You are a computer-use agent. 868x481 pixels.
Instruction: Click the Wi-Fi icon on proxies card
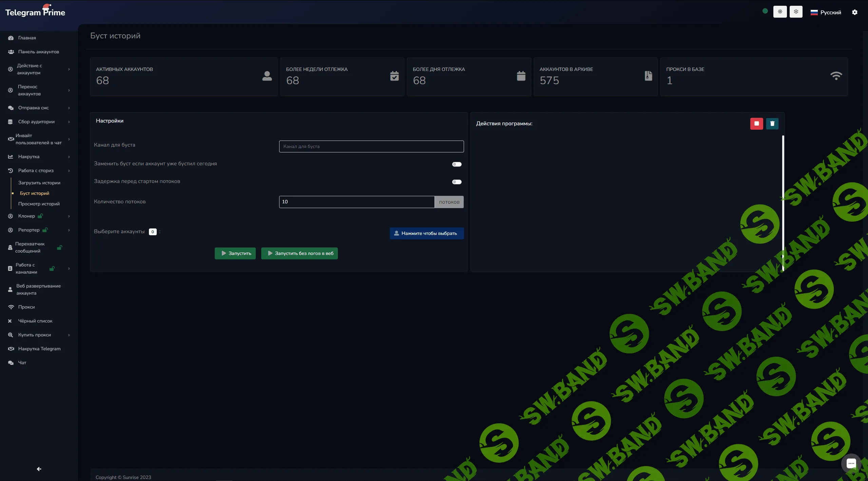click(x=836, y=76)
